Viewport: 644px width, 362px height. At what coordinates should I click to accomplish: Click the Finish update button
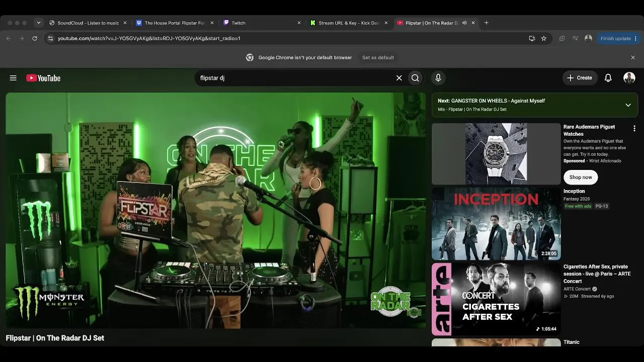[618, 38]
